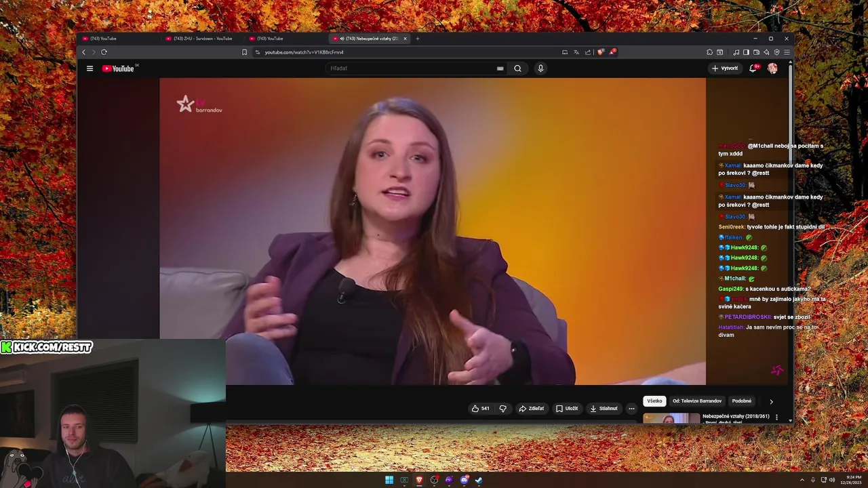Open options for Nebezpečné vztahy (2018/361)
Image resolution: width=868 pixels, height=488 pixels.
[x=776, y=417]
